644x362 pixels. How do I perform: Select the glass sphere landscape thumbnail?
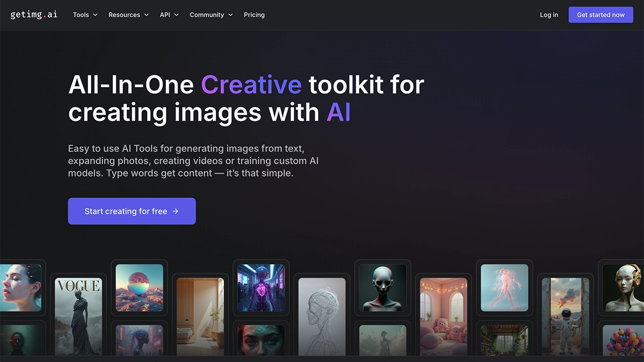coord(139,288)
